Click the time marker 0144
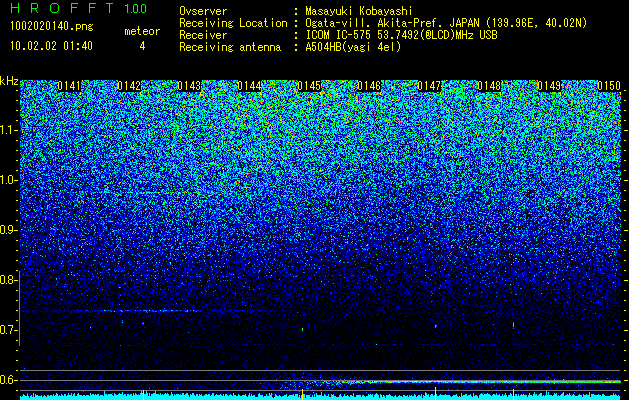The height and width of the screenshot is (400, 629). click(x=249, y=86)
